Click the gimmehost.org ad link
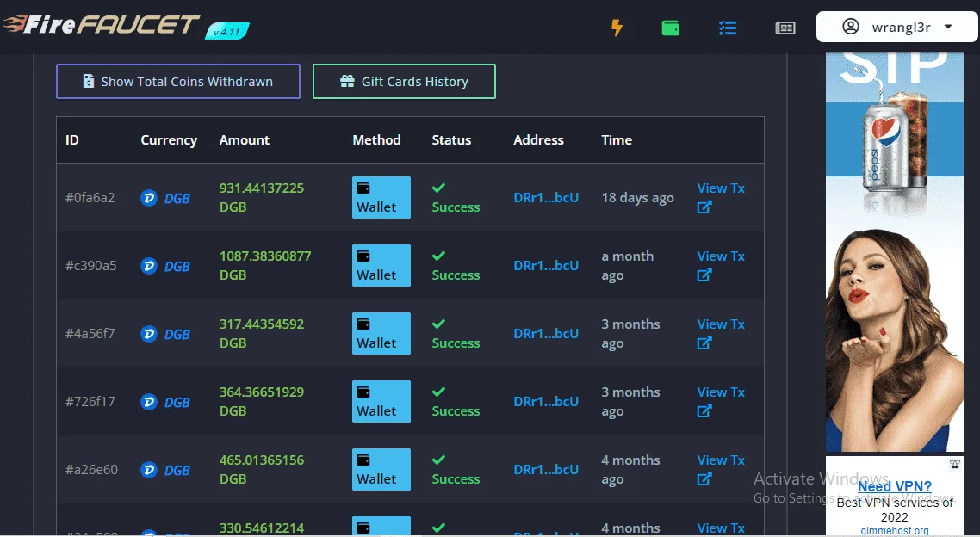 pos(895,531)
